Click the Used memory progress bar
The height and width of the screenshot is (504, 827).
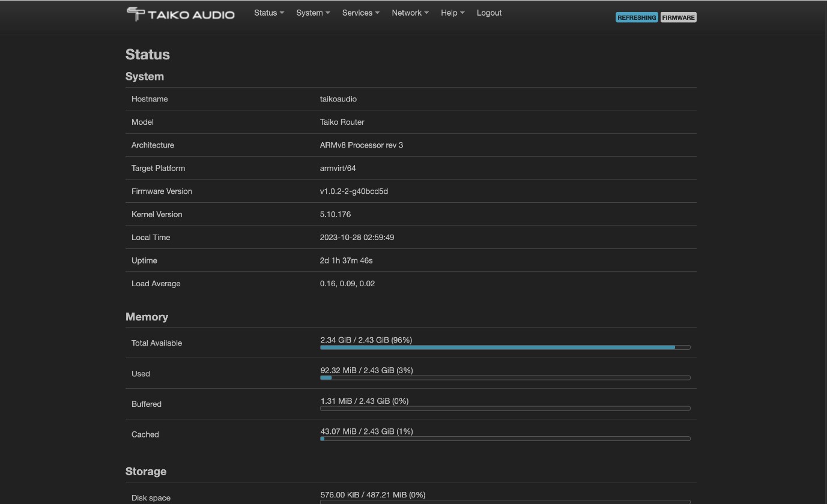[504, 378]
